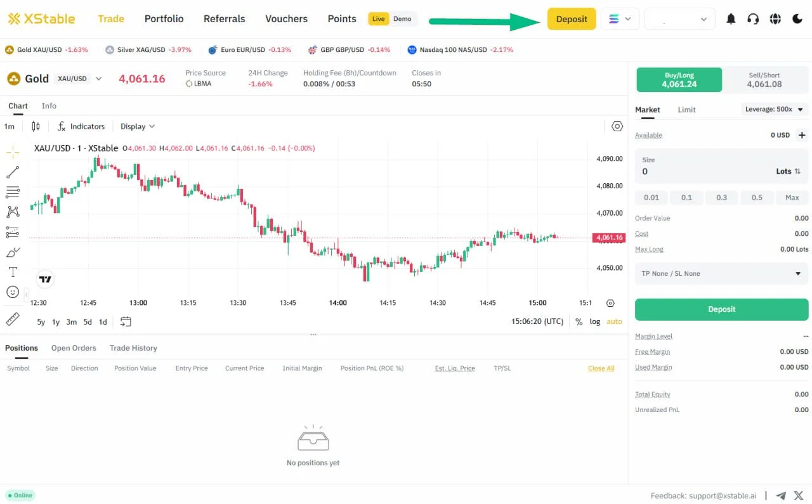Open the Display dropdown
812x504 pixels.
138,126
